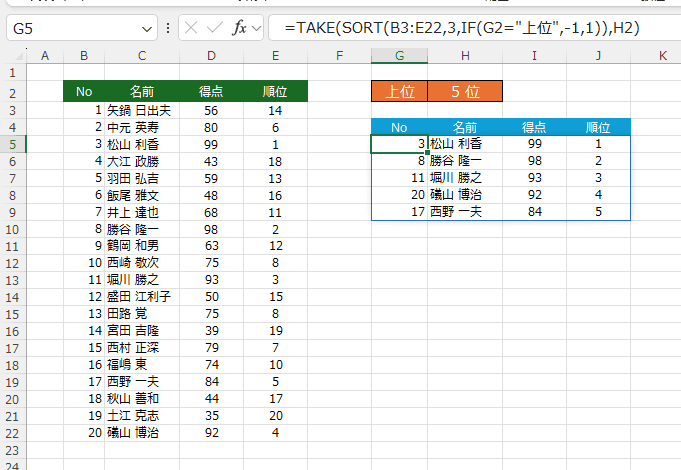Click the Cancel X icon in formula bar
681x470 pixels.
point(193,29)
